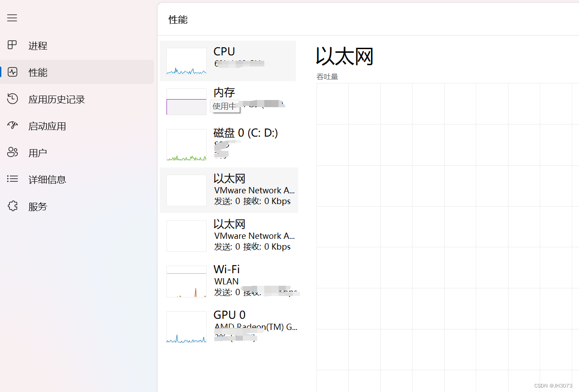Click the Wi-Fi label in resource list

click(x=226, y=269)
